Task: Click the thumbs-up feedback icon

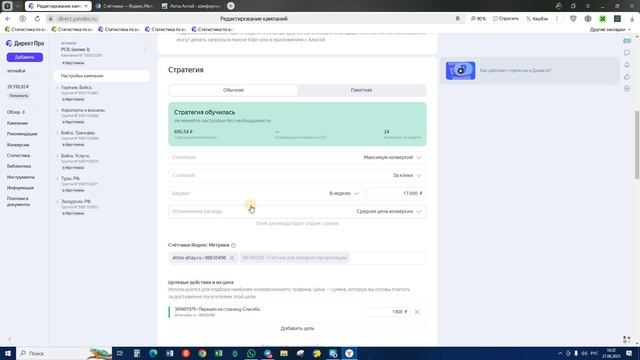Action: [627, 77]
